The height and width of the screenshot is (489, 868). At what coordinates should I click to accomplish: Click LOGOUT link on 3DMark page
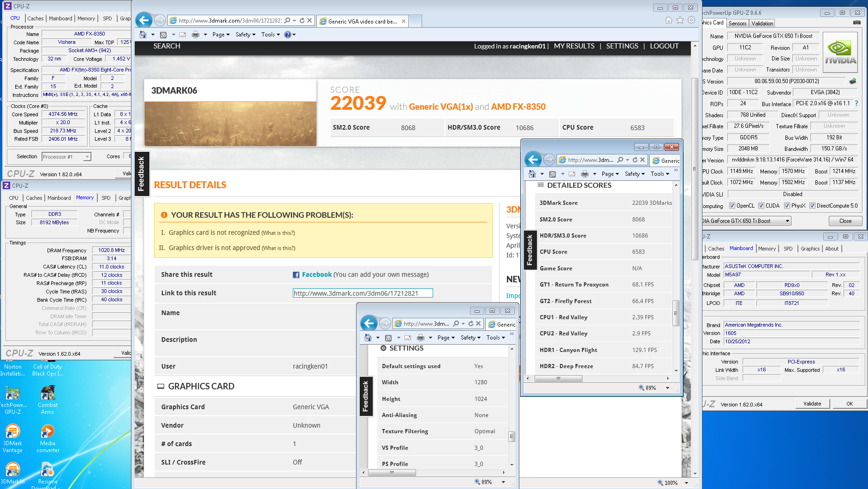(664, 46)
